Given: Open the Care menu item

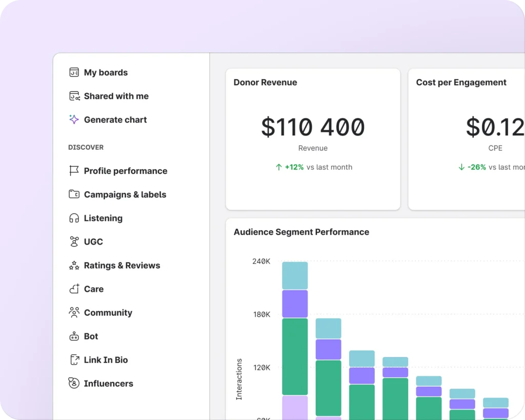Looking at the screenshot, I should click(x=93, y=289).
